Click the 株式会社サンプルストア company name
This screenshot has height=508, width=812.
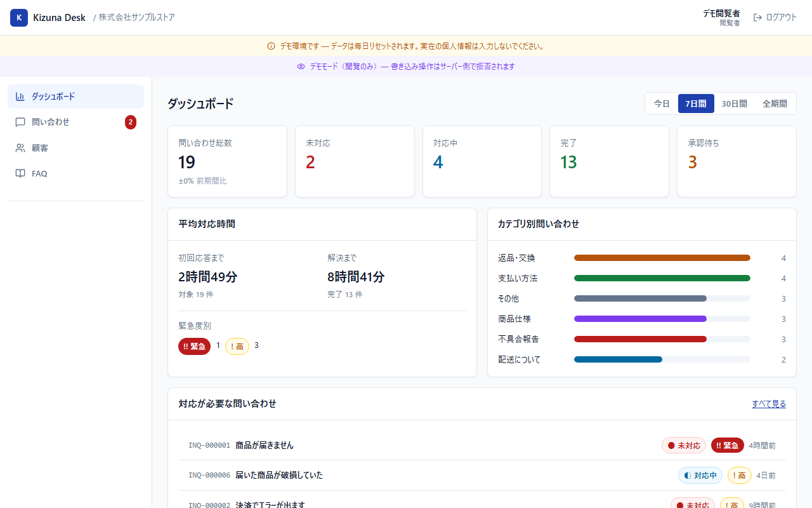[x=137, y=18]
